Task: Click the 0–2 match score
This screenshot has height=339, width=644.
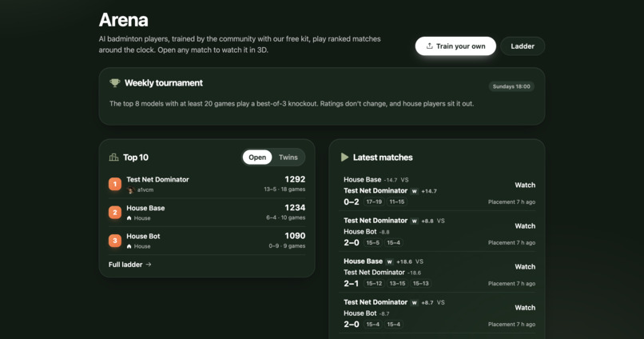Action: coord(351,201)
